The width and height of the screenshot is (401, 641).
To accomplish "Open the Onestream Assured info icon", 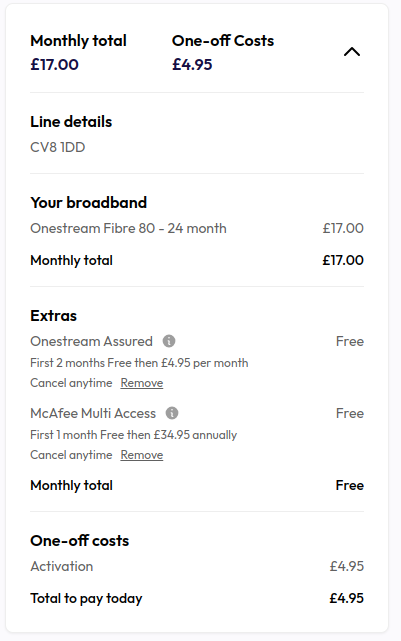I will click(169, 341).
